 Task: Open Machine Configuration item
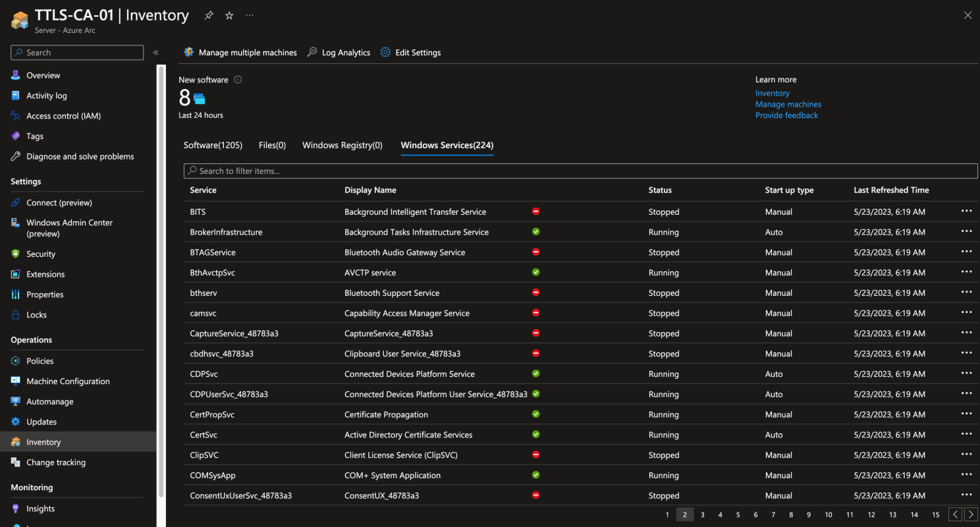click(68, 381)
